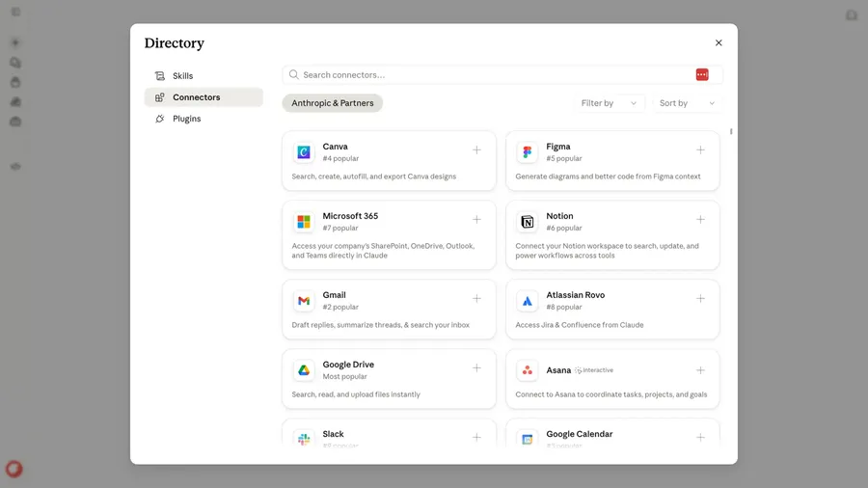868x488 pixels.
Task: Click the Interactive badge on Asana
Action: coord(594,370)
